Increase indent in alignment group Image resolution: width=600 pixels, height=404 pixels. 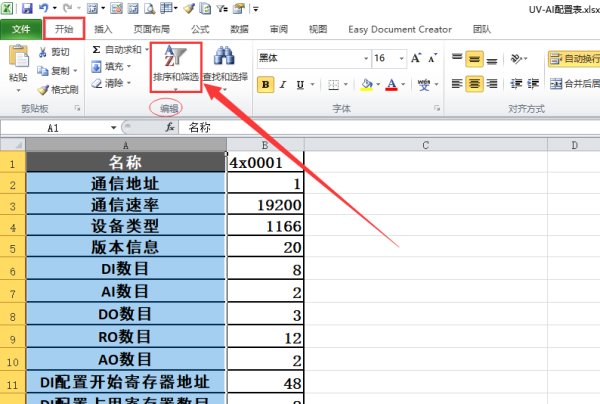coord(533,83)
